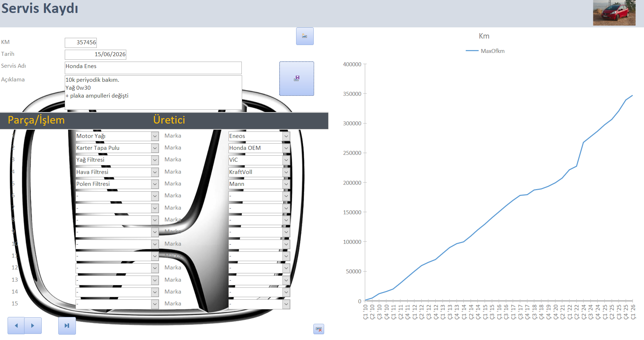
Task: Open the Honda OEM manufacturer dropdown
Action: [x=286, y=148]
